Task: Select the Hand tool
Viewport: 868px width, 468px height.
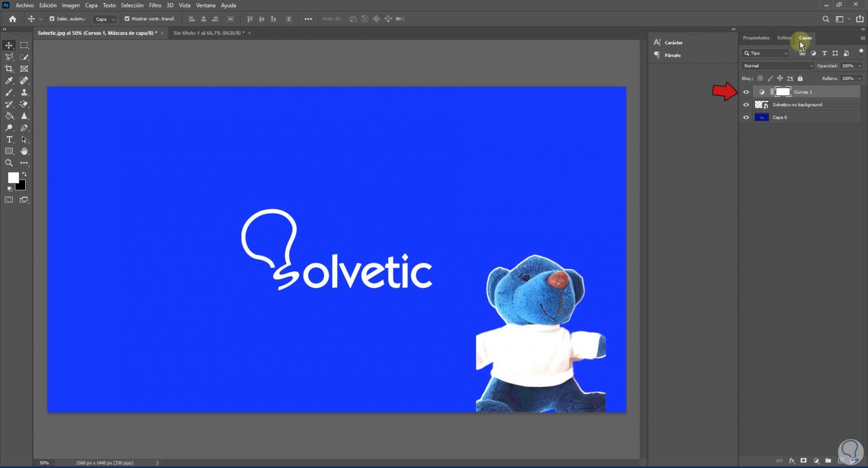Action: [x=24, y=151]
